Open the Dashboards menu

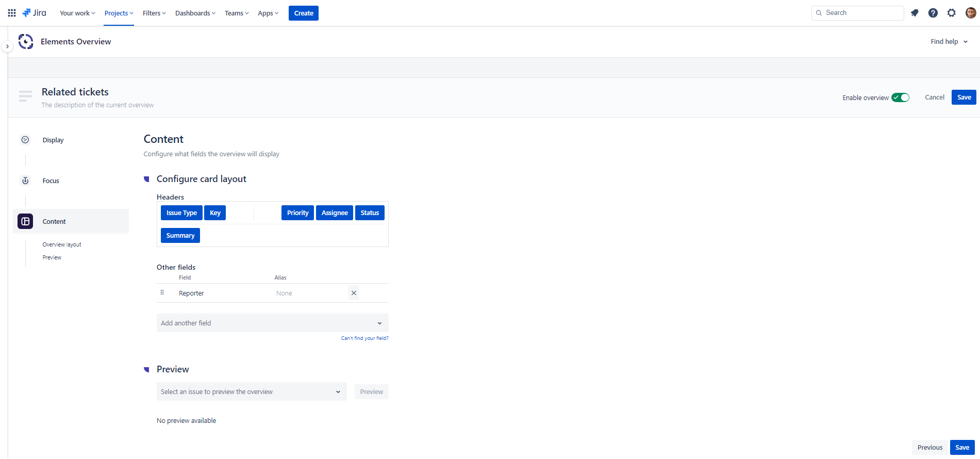[x=195, y=13]
